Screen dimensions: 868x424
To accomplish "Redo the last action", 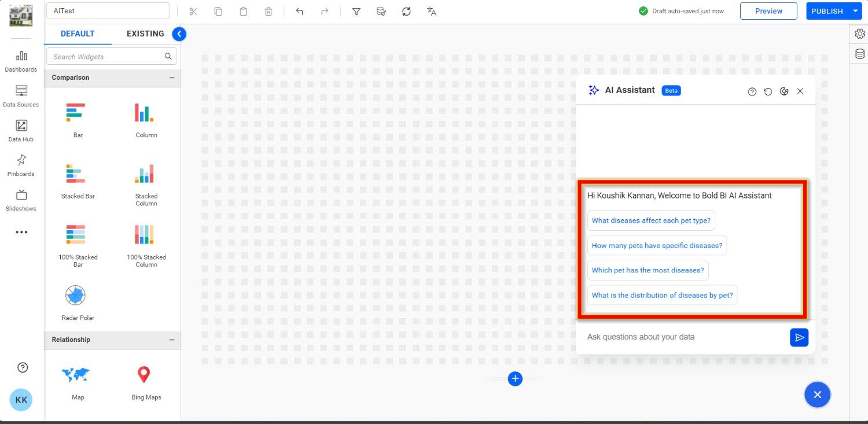I will click(x=325, y=11).
